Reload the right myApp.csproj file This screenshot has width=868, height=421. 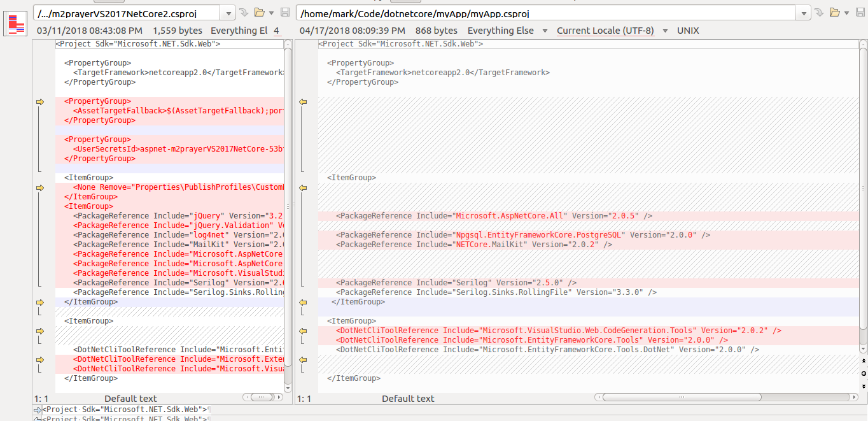click(x=820, y=12)
